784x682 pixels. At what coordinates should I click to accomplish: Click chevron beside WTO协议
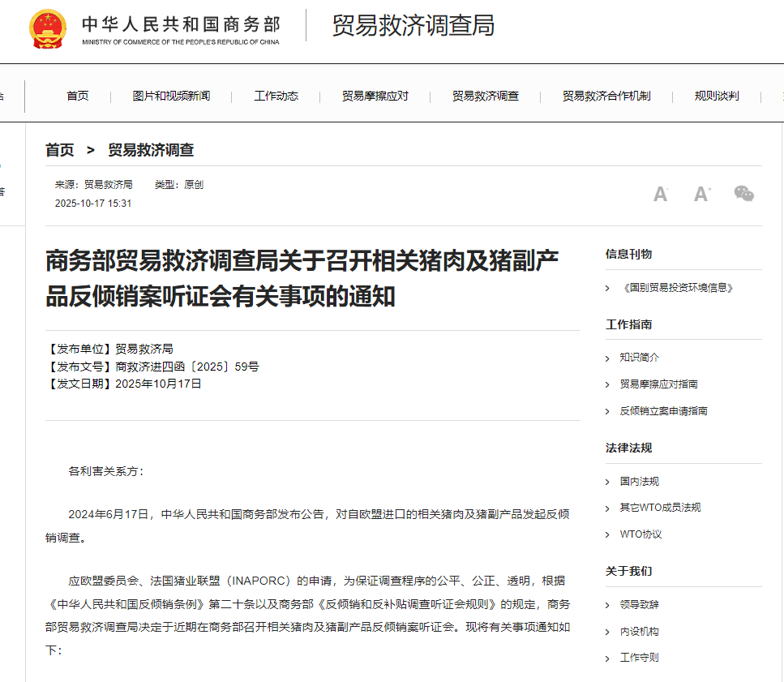[607, 535]
